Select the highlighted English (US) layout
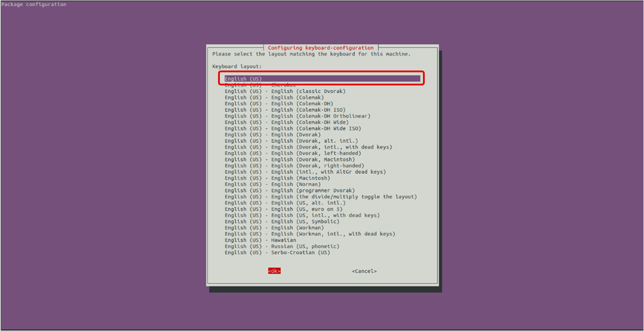This screenshot has height=331, width=644. point(243,79)
